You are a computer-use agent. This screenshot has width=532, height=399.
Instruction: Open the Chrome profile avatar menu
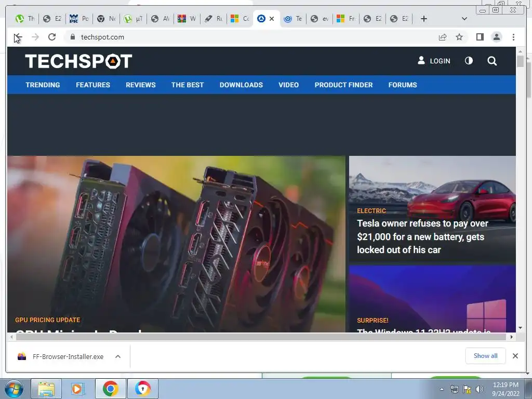(x=497, y=37)
